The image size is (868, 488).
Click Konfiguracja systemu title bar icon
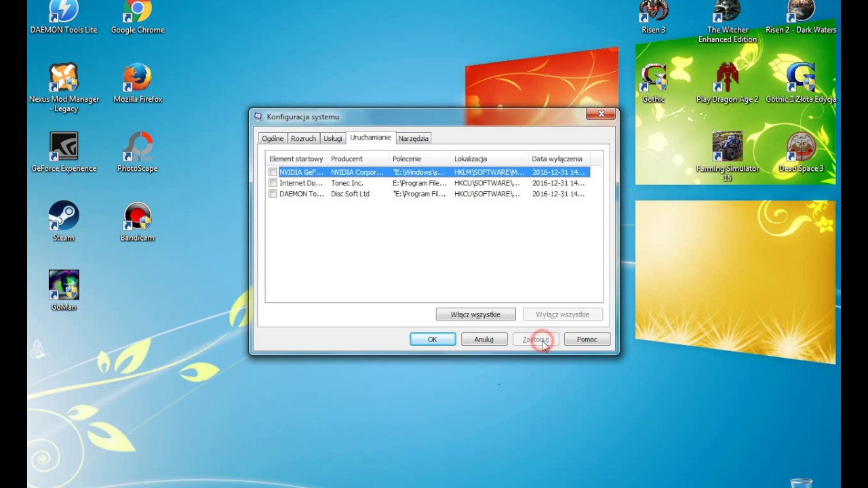coord(258,117)
